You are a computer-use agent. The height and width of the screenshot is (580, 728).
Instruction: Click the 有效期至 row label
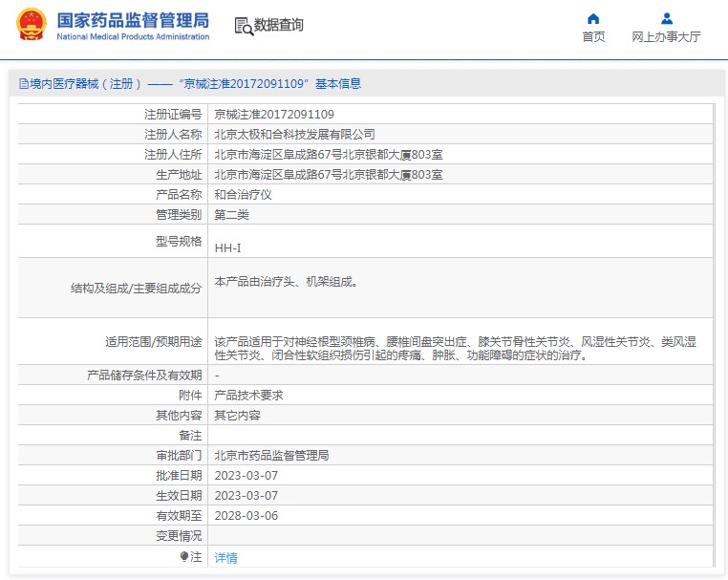[179, 515]
